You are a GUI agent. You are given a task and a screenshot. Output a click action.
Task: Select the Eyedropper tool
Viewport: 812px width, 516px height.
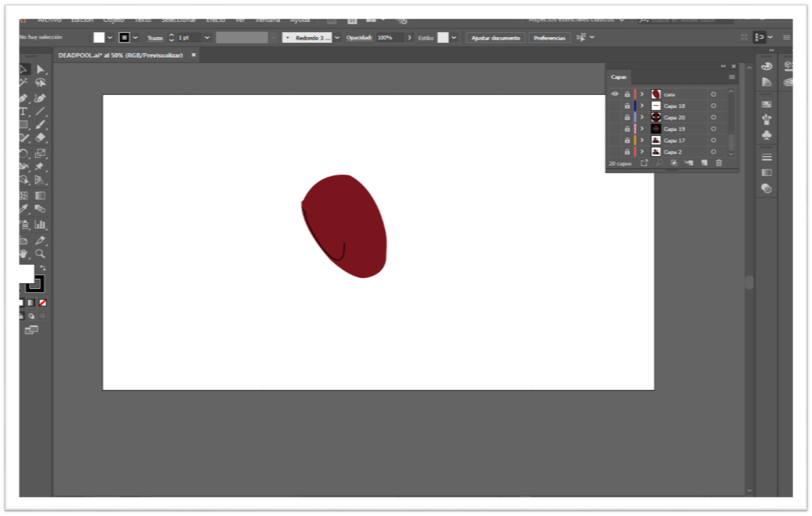23,209
